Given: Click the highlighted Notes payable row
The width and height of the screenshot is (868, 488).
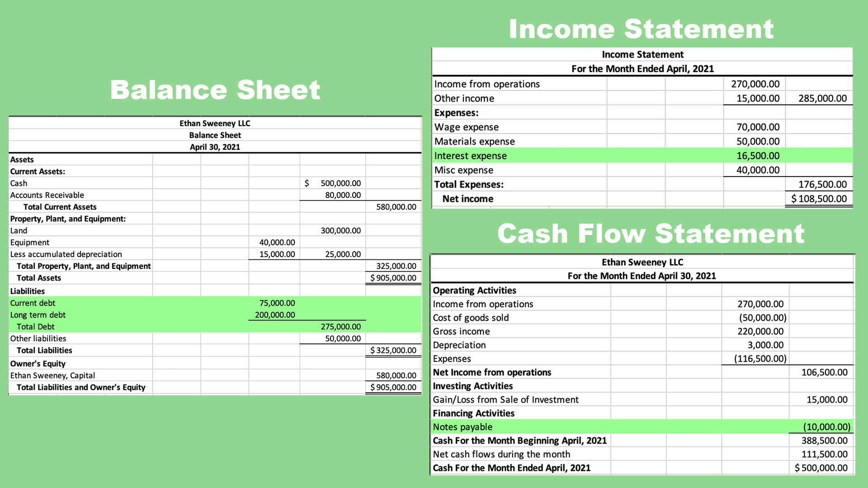Looking at the screenshot, I should [x=462, y=427].
